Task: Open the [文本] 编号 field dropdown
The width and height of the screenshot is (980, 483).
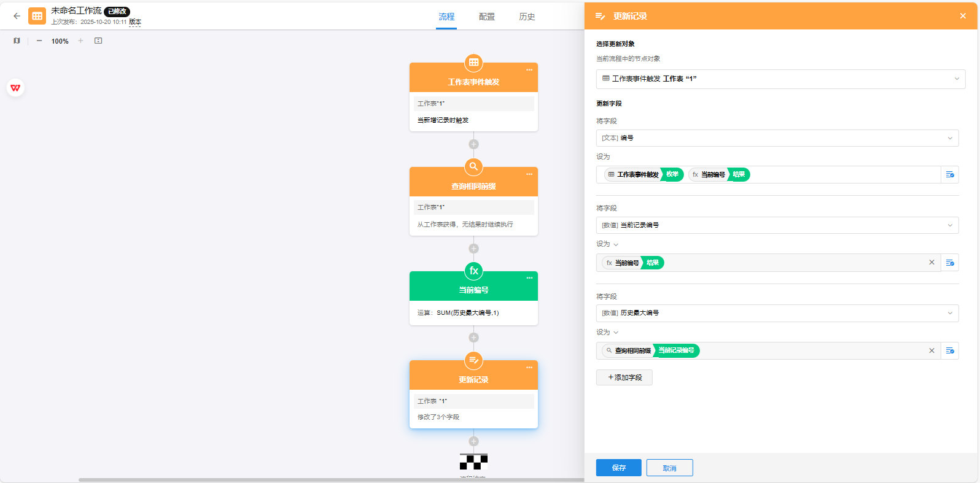Action: (x=777, y=138)
